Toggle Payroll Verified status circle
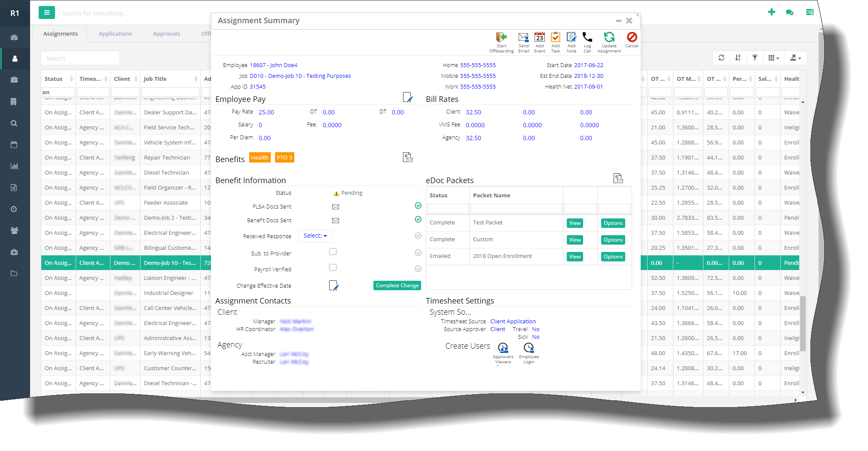The width and height of the screenshot is (868, 451). pos(418,269)
